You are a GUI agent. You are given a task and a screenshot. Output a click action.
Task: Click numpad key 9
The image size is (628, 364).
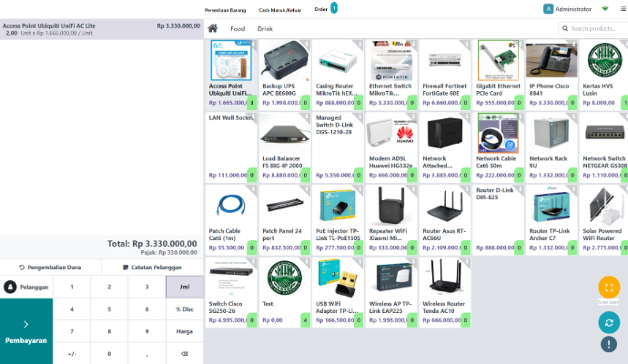147,331
